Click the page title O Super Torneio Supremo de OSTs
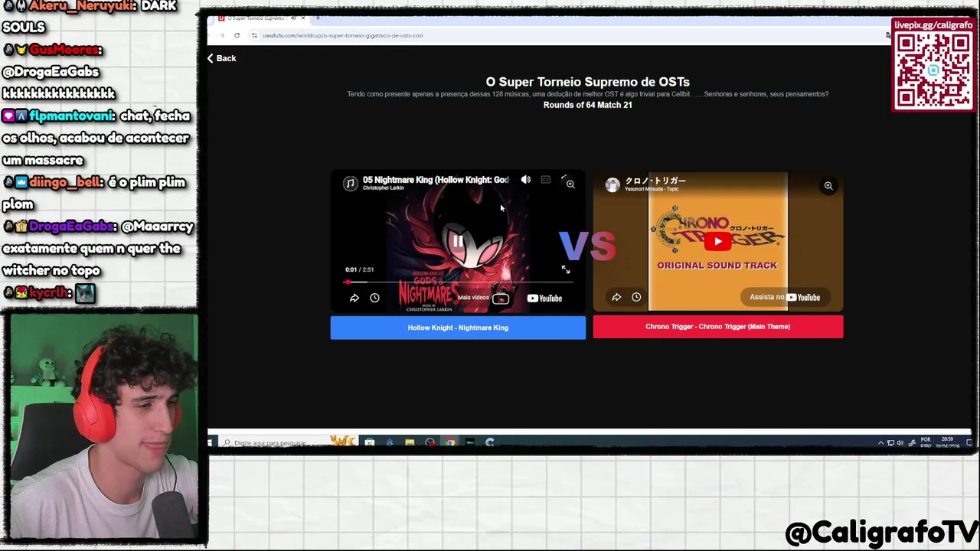Viewport: 980px width, 551px height. click(587, 82)
